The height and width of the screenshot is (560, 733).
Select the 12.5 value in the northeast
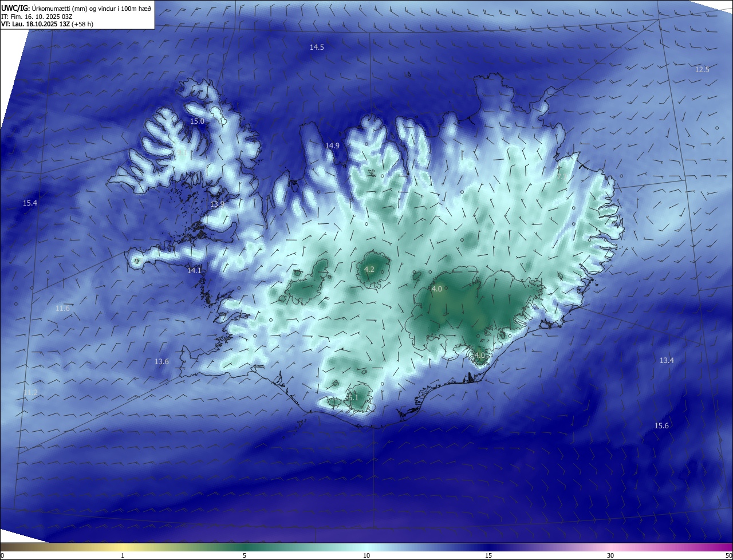click(x=702, y=70)
